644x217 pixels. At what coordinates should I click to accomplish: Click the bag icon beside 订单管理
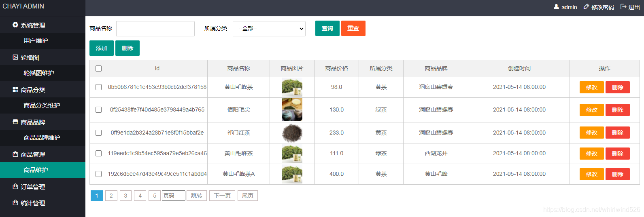point(15,186)
